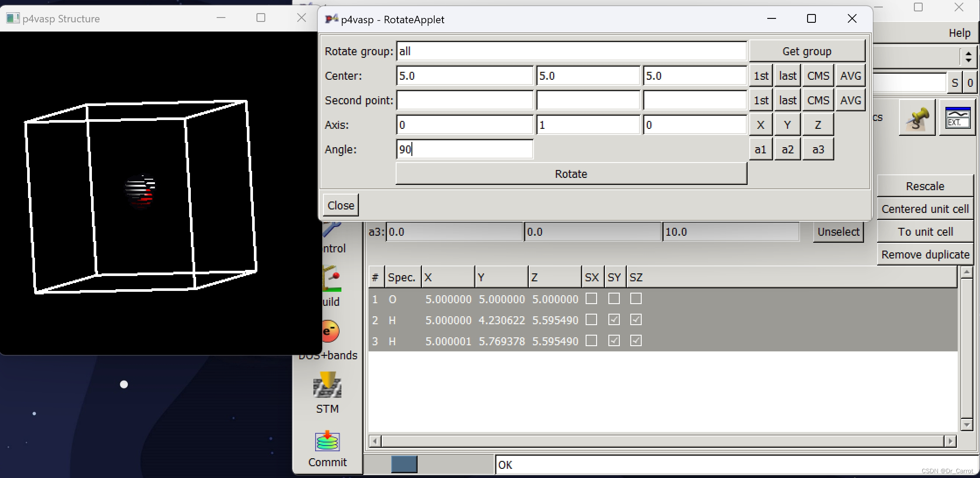
Task: Click the pushpin selection icon
Action: click(917, 118)
